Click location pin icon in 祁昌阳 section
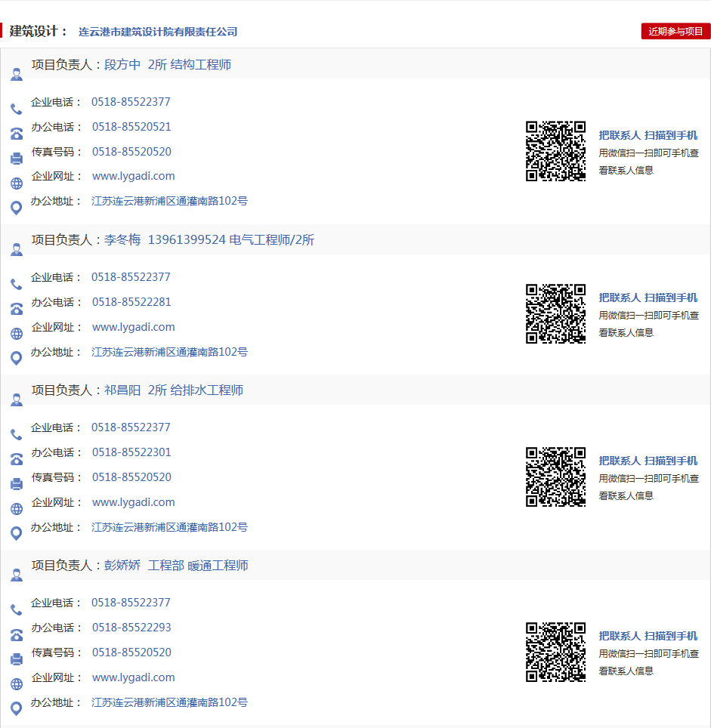This screenshot has height=728, width=711. coord(17,533)
